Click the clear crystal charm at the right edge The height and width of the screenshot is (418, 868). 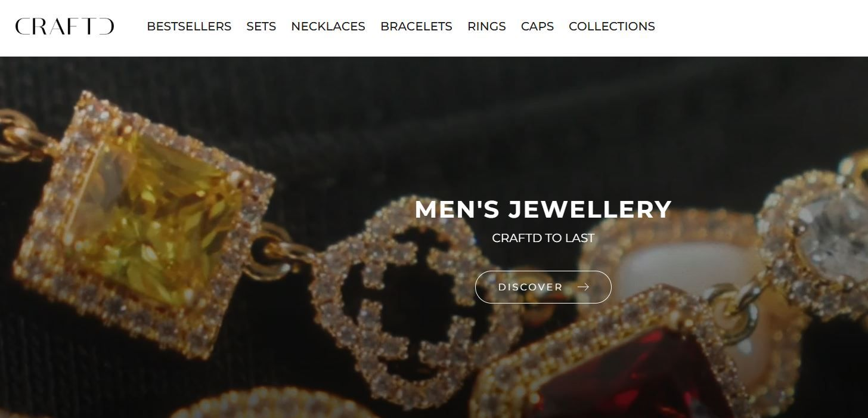click(x=835, y=239)
